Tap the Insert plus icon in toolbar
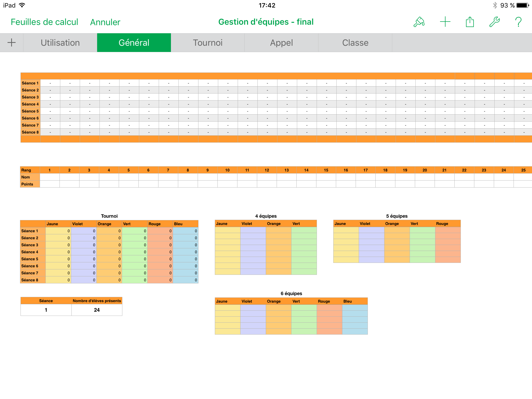 [x=445, y=22]
